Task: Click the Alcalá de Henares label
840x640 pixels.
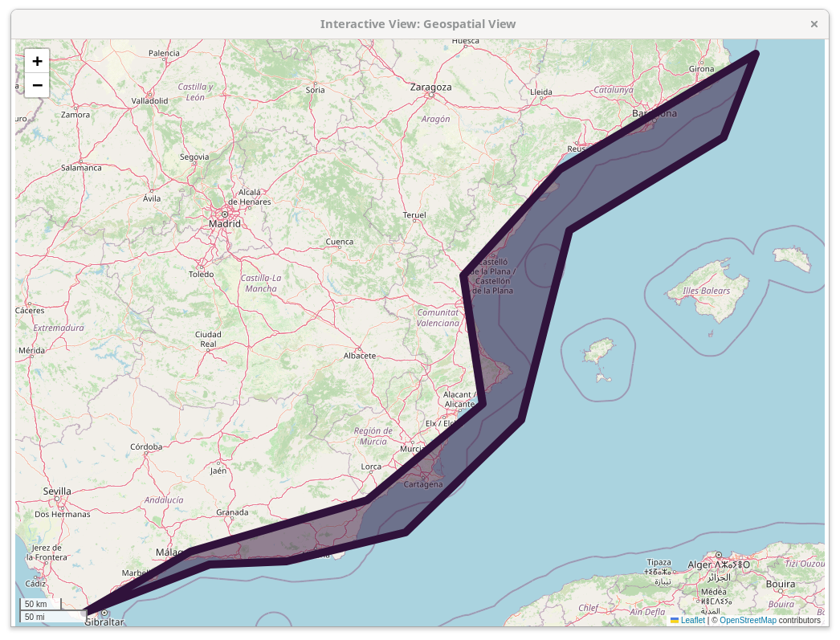Action: tap(250, 197)
